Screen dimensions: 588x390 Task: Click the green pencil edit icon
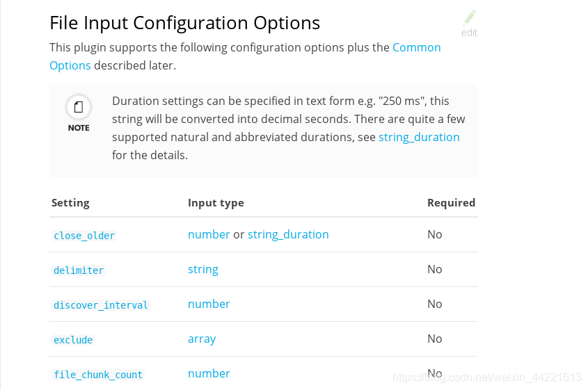pos(470,17)
